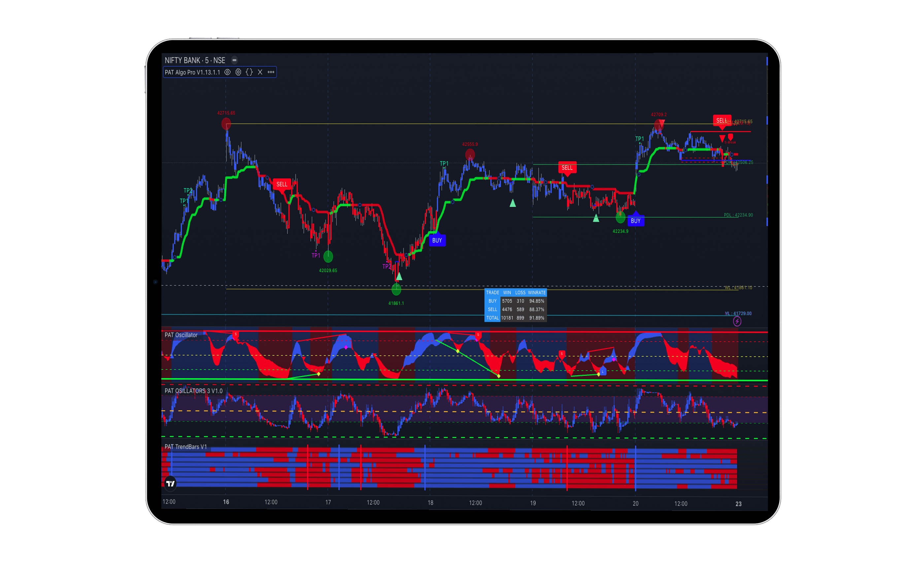Click the ML : 41729.00 level label
This screenshot has width=924, height=561.
click(x=738, y=313)
